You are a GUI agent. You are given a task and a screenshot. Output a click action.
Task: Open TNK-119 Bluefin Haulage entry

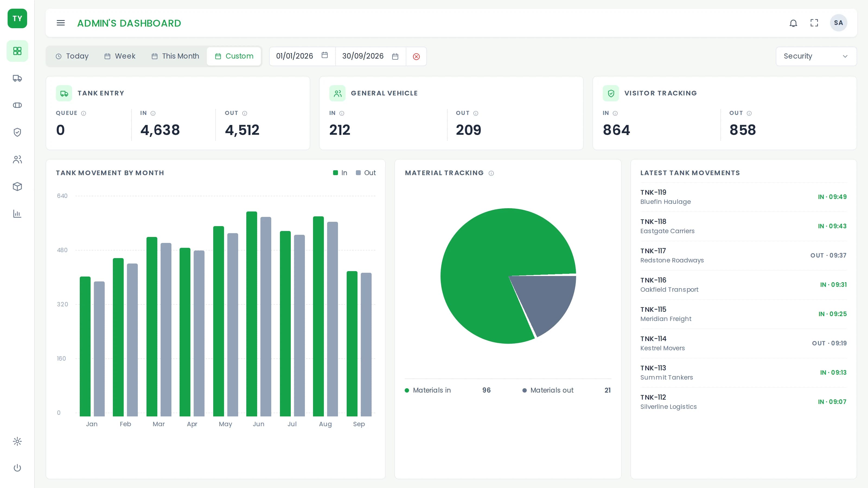click(x=743, y=197)
